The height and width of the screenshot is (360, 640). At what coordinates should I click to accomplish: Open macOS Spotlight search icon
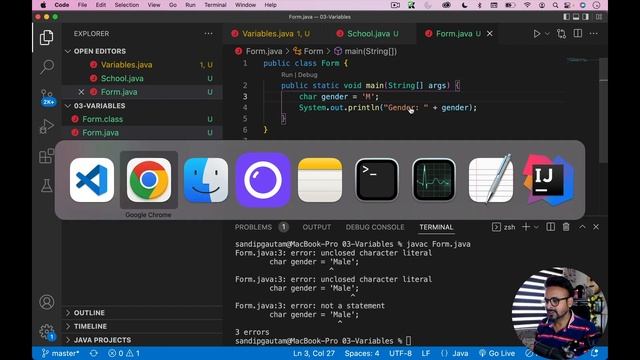(x=555, y=5)
